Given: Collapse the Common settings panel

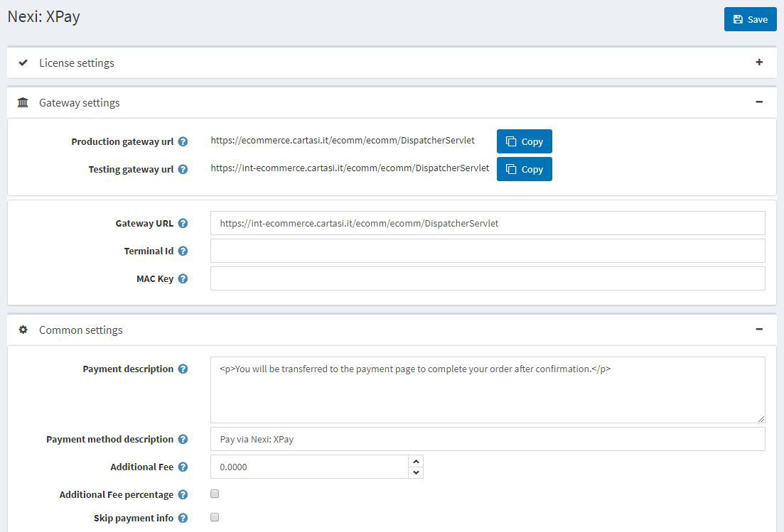Looking at the screenshot, I should [759, 329].
